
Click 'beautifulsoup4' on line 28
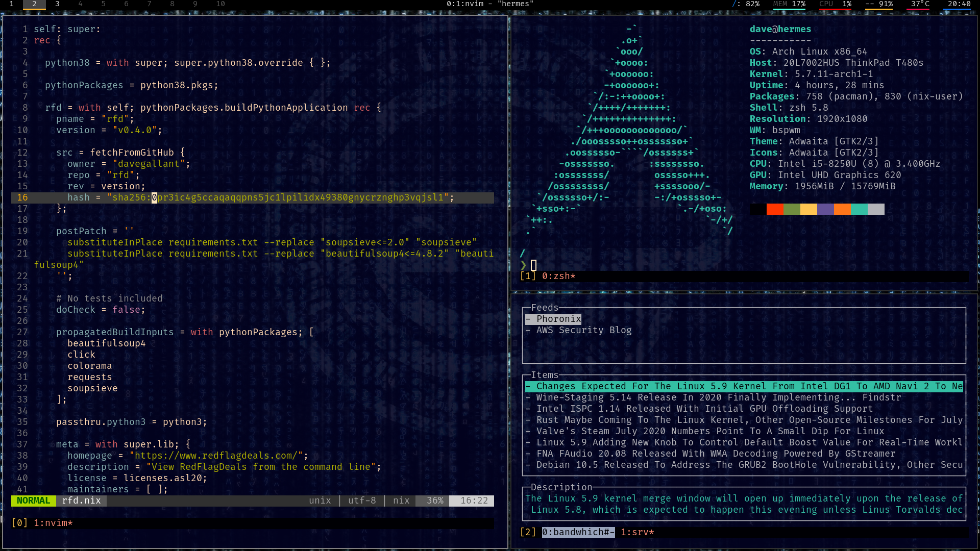106,343
